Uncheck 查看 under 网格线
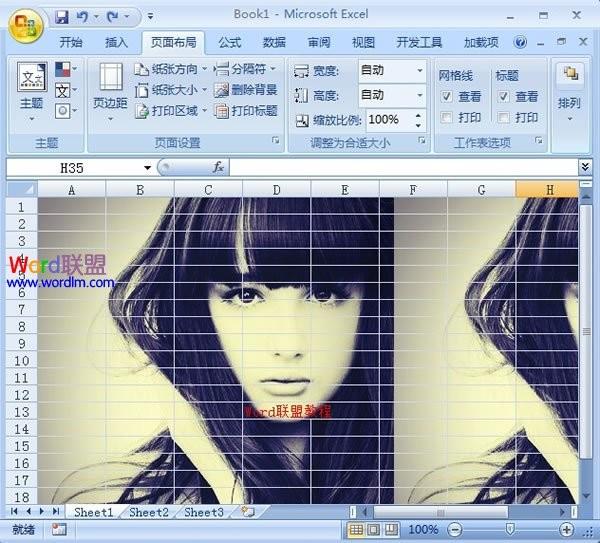Screen dimensions: 600x543 [x=446, y=96]
